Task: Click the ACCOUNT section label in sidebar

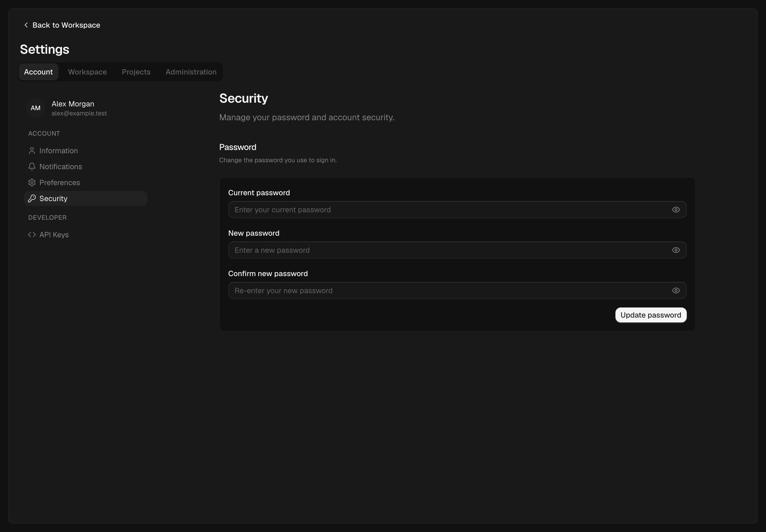Action: click(x=44, y=134)
